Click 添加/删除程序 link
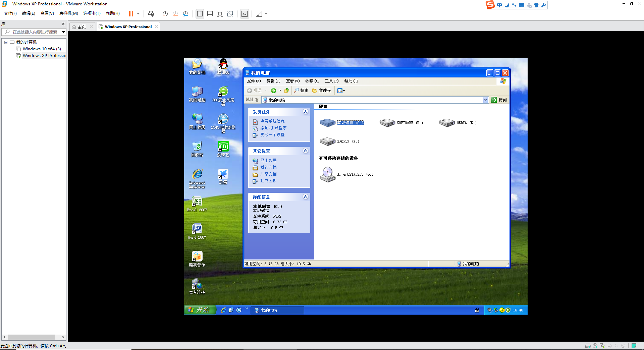Screen dimensions: 644x350 (x=273, y=128)
